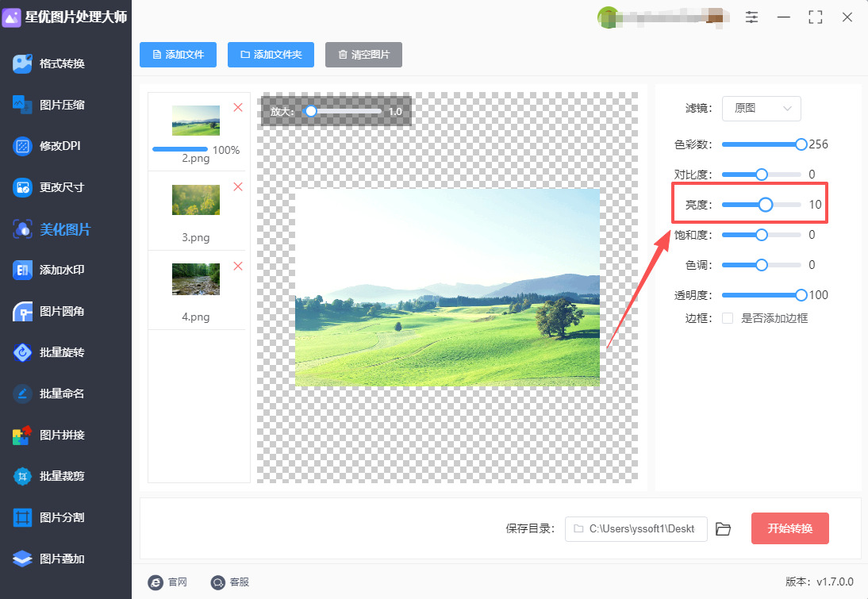This screenshot has width=868, height=599.
Task: Click the 2.png file name label
Action: 196,159
